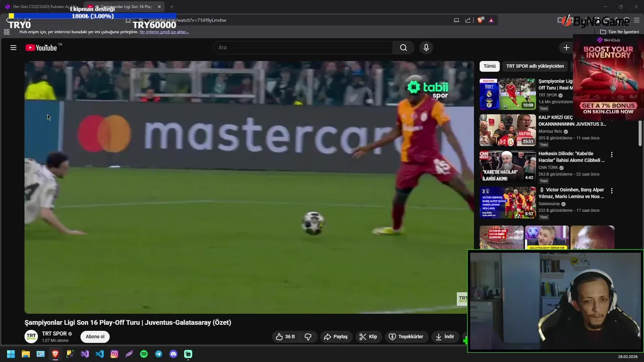Select the Tümü filter chip
The height and width of the screenshot is (362, 644).
point(490,66)
